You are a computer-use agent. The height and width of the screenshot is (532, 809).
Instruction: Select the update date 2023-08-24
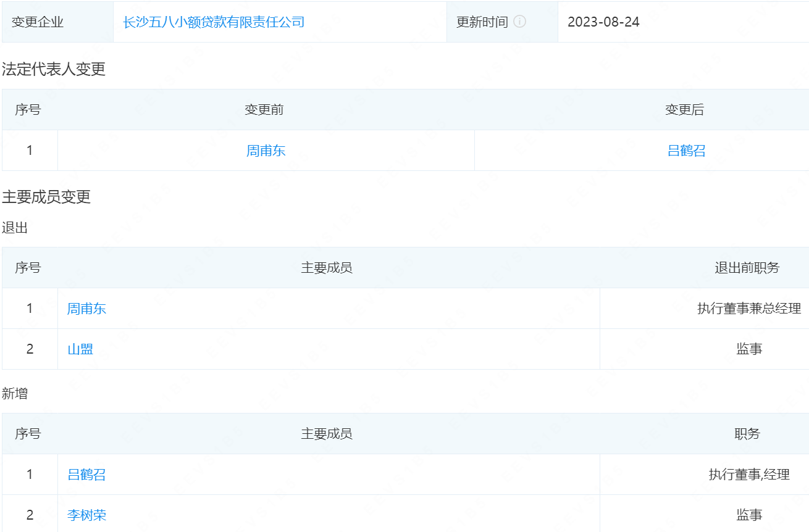tap(604, 22)
